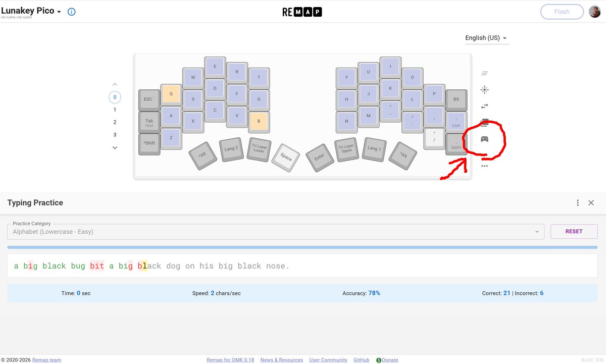
Task: Click the Enter thumb key
Action: click(x=319, y=158)
